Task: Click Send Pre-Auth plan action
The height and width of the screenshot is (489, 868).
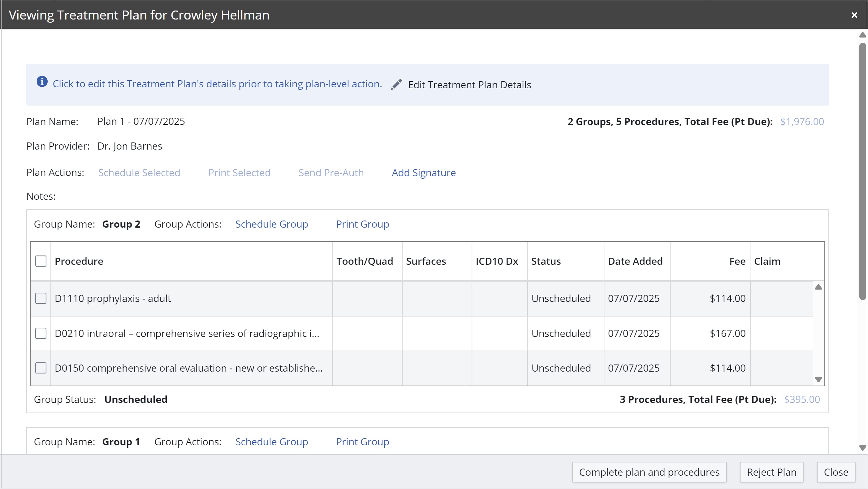Action: click(x=331, y=173)
